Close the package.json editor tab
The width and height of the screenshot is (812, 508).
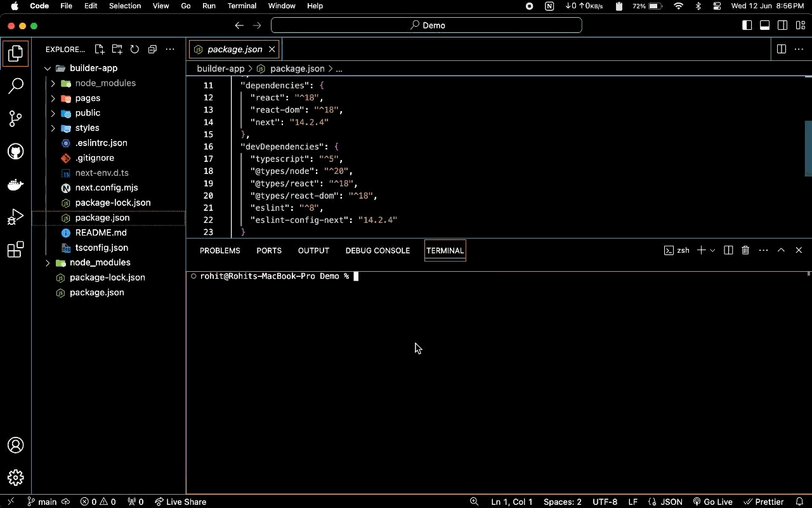click(x=272, y=50)
